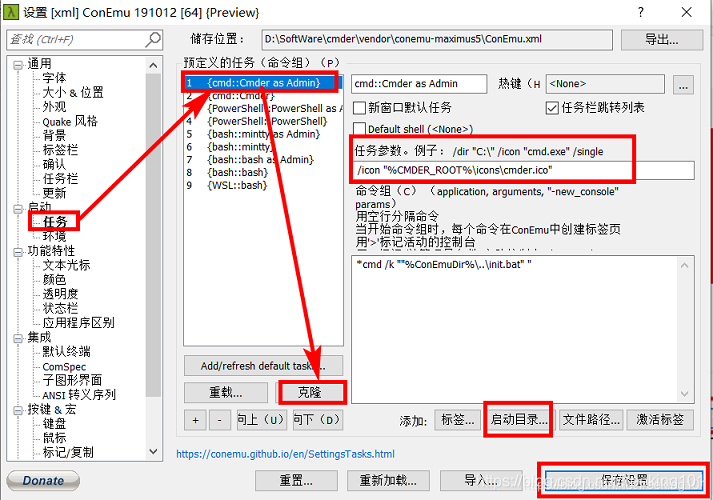
Task: Select 环境 in the settings tree
Action: pos(54,236)
